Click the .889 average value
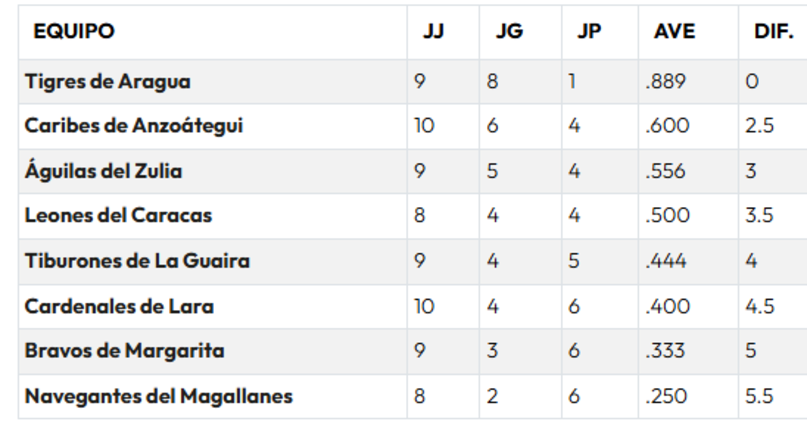This screenshot has height=434, width=807. pyautogui.click(x=666, y=81)
